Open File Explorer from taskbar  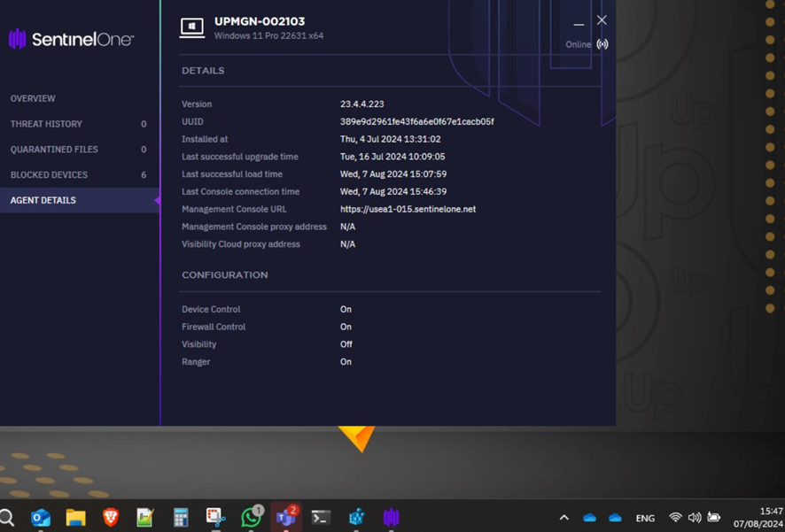75,518
